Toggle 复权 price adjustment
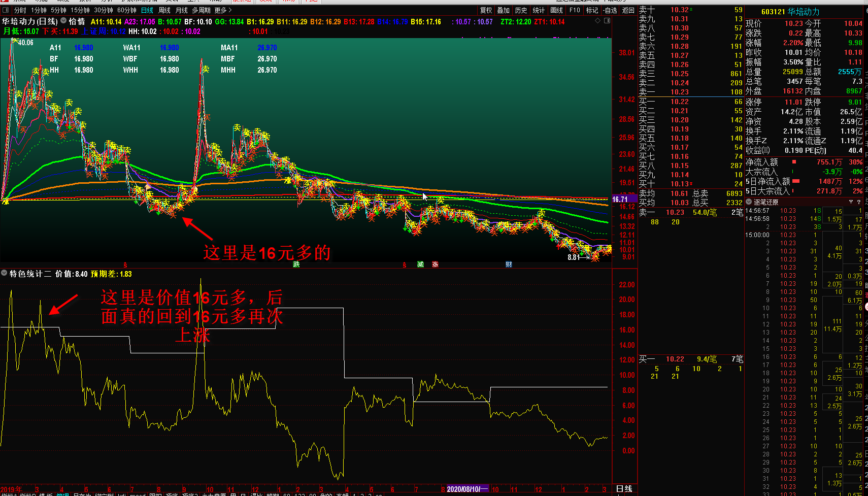 point(486,10)
